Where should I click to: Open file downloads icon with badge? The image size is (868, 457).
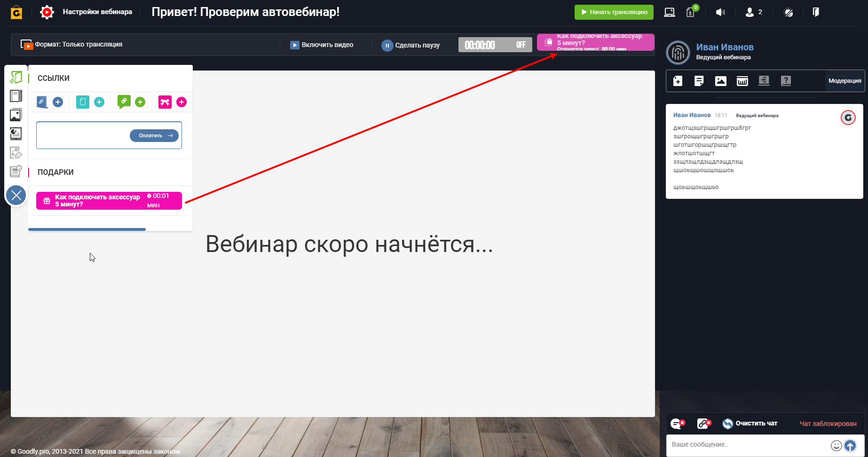click(691, 12)
